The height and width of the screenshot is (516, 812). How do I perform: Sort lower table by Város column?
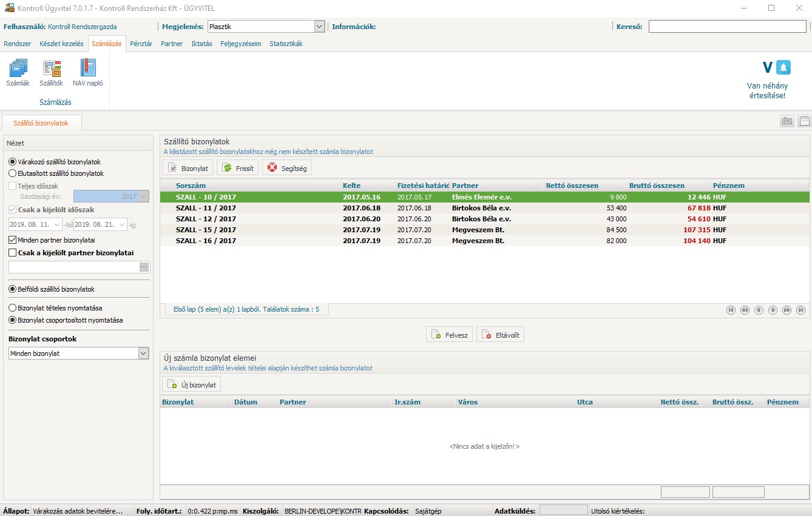pyautogui.click(x=515, y=402)
